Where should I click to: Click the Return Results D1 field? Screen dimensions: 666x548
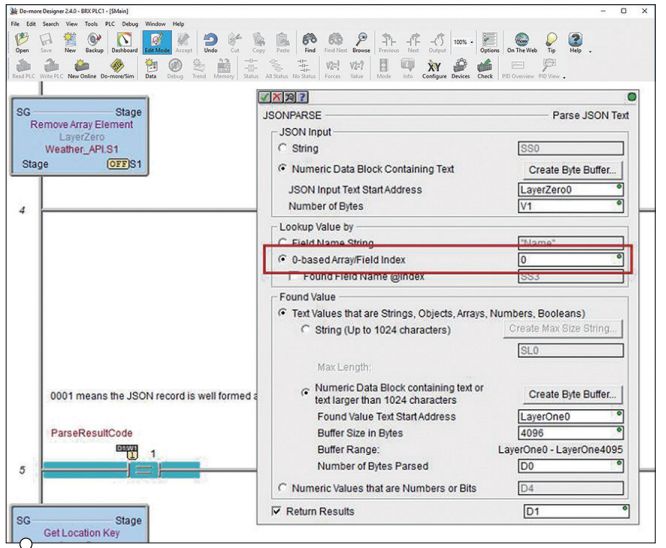click(576, 511)
